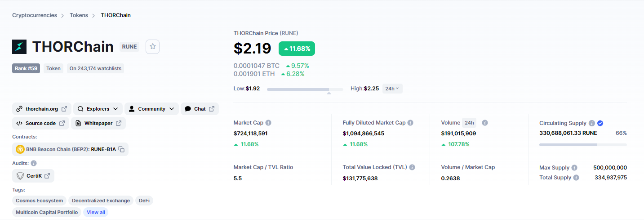This screenshot has height=223, width=644.
Task: Click the 11.68% price change badge
Action: [x=297, y=49]
